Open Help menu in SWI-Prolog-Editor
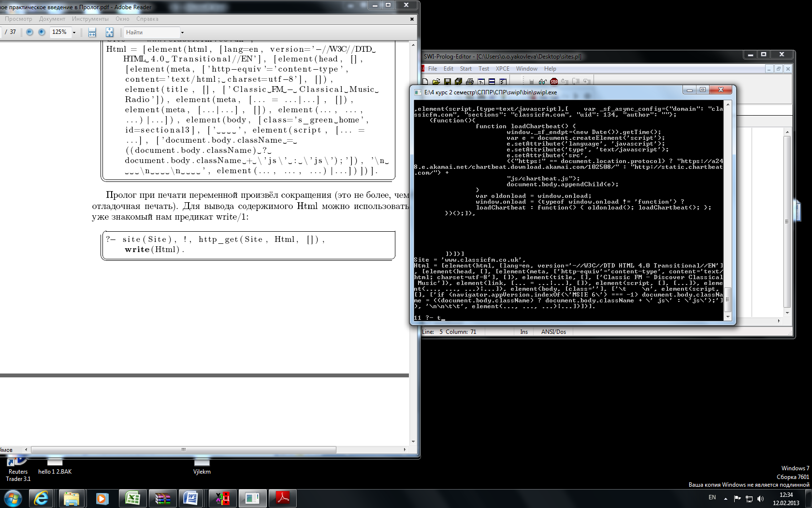This screenshot has width=812, height=508. point(550,69)
